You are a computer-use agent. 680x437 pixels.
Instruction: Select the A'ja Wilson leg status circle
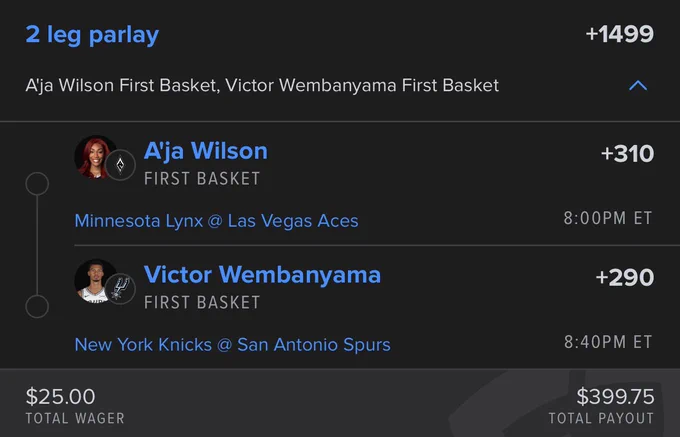37,184
